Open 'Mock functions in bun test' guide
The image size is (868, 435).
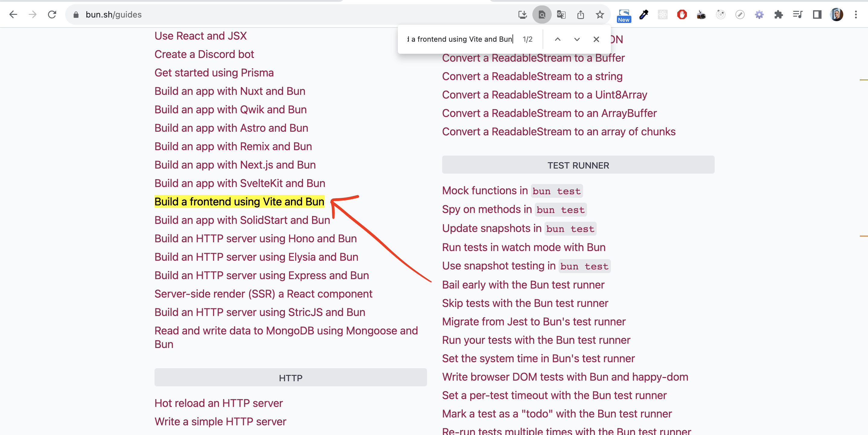(x=512, y=191)
